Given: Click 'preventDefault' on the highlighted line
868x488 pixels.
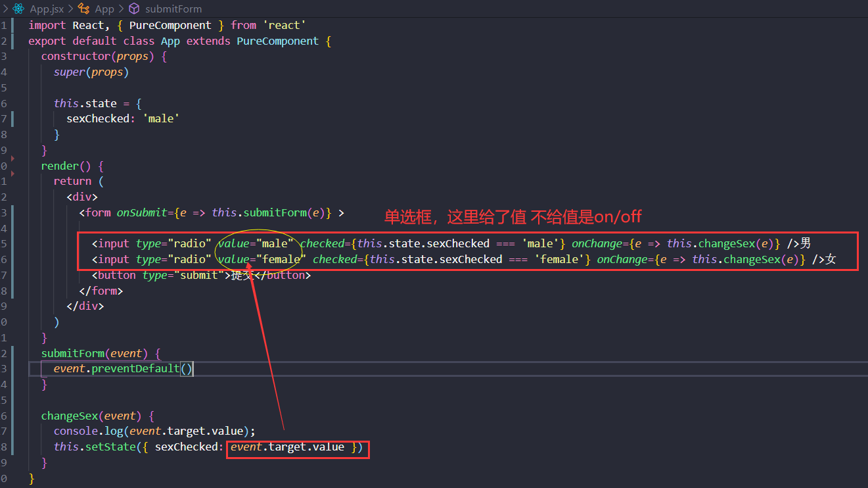Looking at the screenshot, I should pyautogui.click(x=135, y=368).
